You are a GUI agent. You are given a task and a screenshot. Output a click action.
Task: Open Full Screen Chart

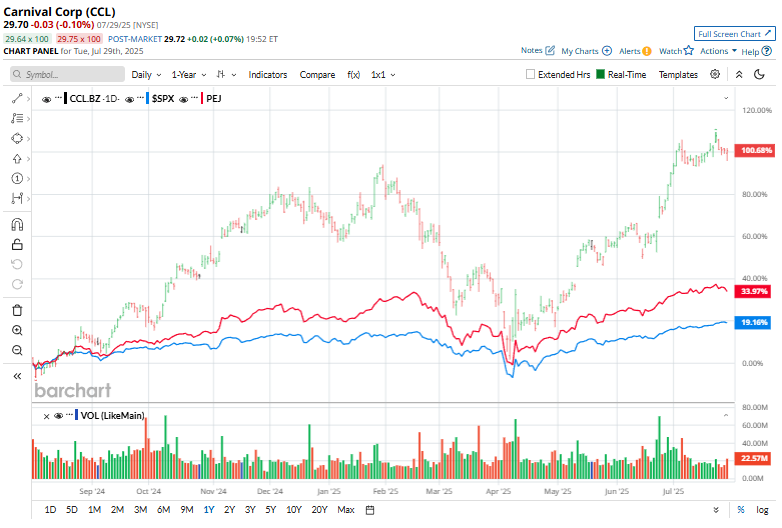point(735,33)
